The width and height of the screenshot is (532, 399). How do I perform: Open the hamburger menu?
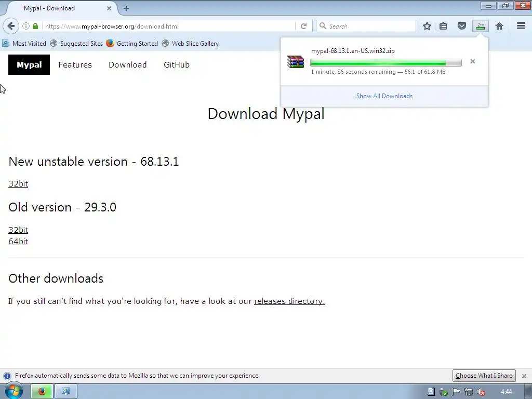point(521,26)
